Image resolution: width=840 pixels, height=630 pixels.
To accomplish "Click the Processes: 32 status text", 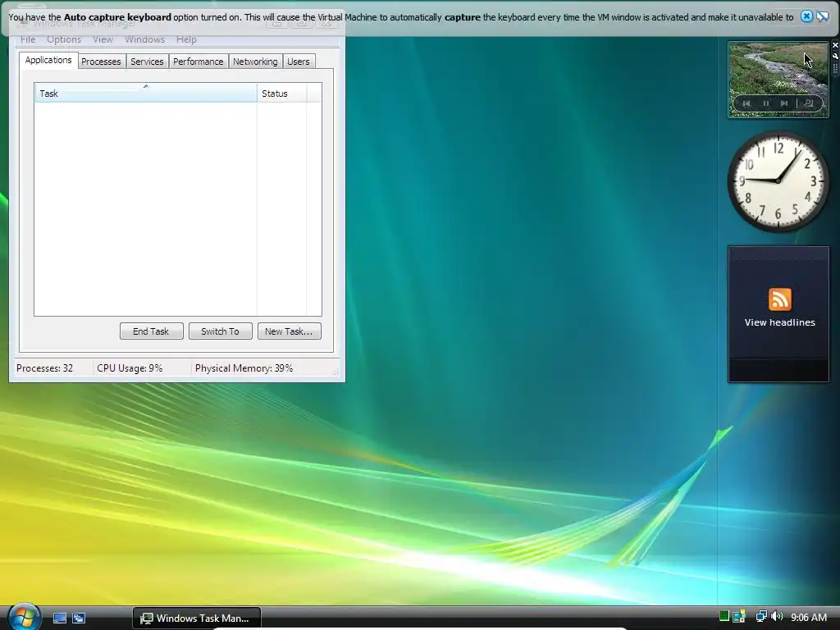I will coord(44,368).
